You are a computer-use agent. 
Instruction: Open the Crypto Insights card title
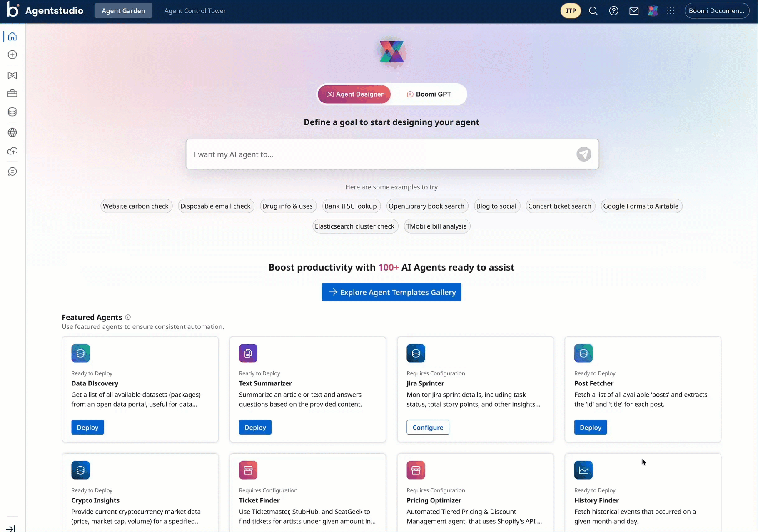pos(95,500)
